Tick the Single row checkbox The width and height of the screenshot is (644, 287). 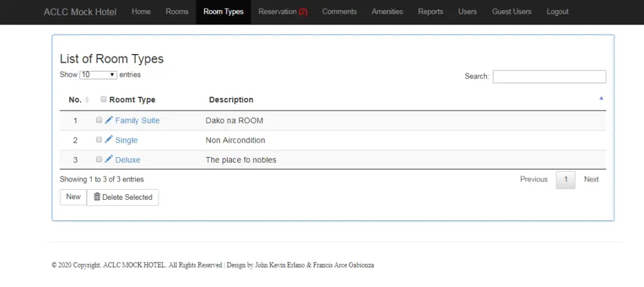(x=99, y=139)
